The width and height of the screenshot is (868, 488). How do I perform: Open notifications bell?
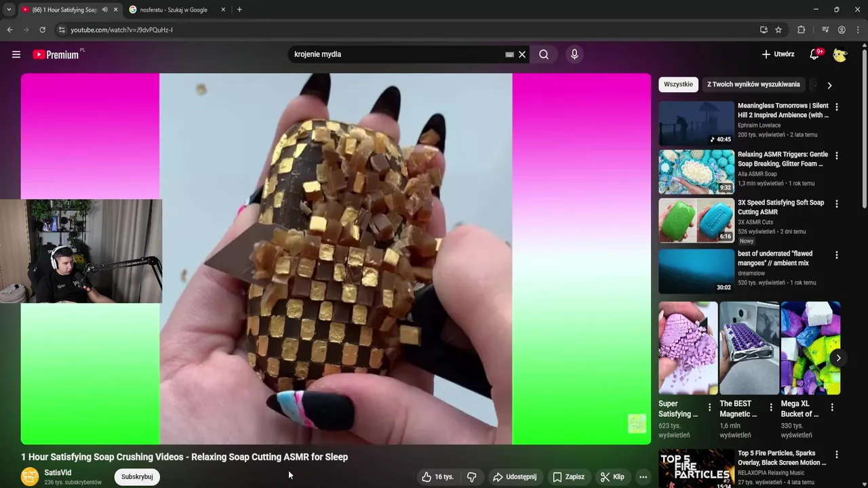814,54
